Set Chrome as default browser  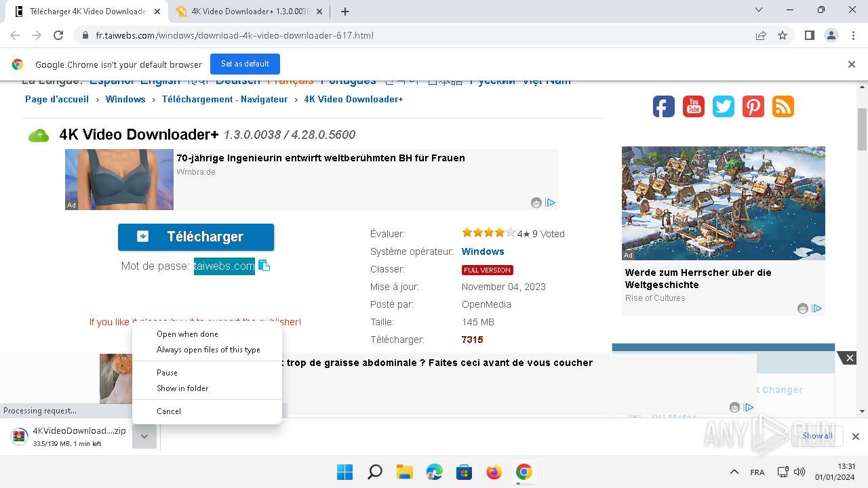pos(245,64)
